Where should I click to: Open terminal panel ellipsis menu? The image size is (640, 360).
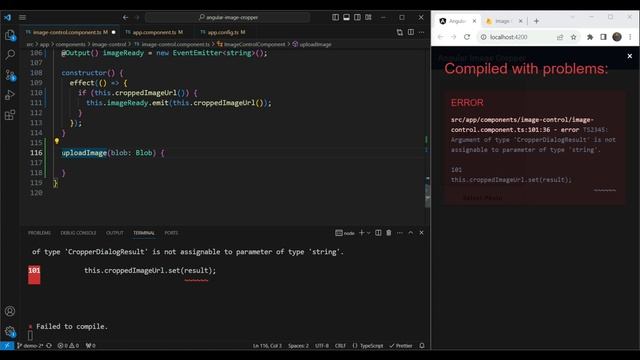[x=400, y=233]
